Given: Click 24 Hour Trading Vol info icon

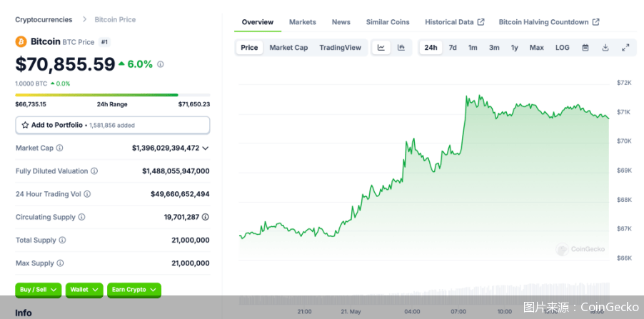Looking at the screenshot, I should (87, 194).
